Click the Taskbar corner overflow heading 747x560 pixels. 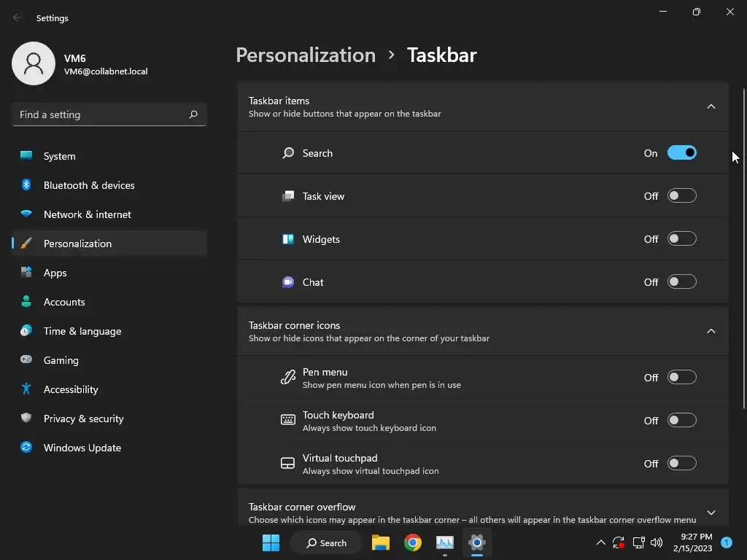[x=302, y=507]
